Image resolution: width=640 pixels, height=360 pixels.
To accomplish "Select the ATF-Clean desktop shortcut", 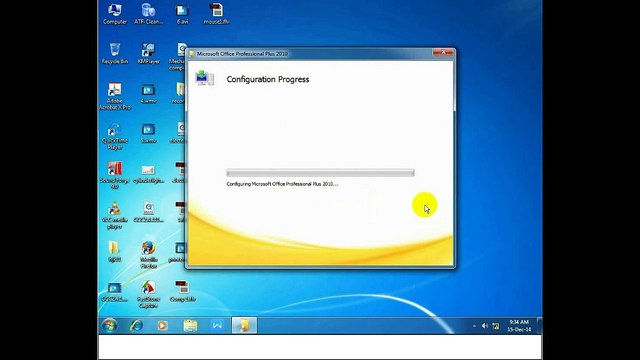I will [x=149, y=14].
